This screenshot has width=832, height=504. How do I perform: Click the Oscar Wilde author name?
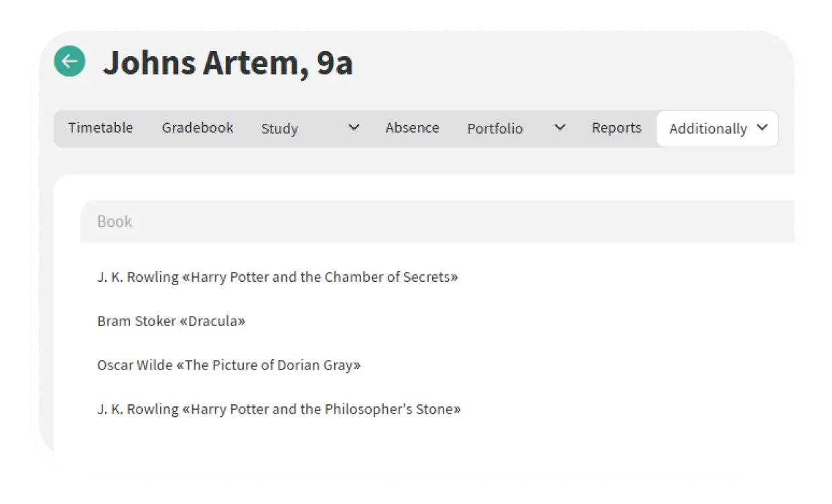(134, 365)
